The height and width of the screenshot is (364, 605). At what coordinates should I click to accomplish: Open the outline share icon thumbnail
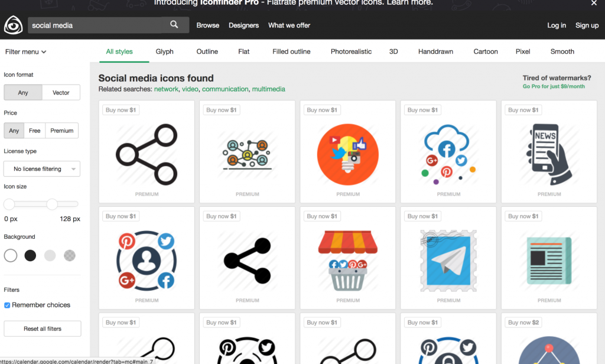click(x=147, y=154)
